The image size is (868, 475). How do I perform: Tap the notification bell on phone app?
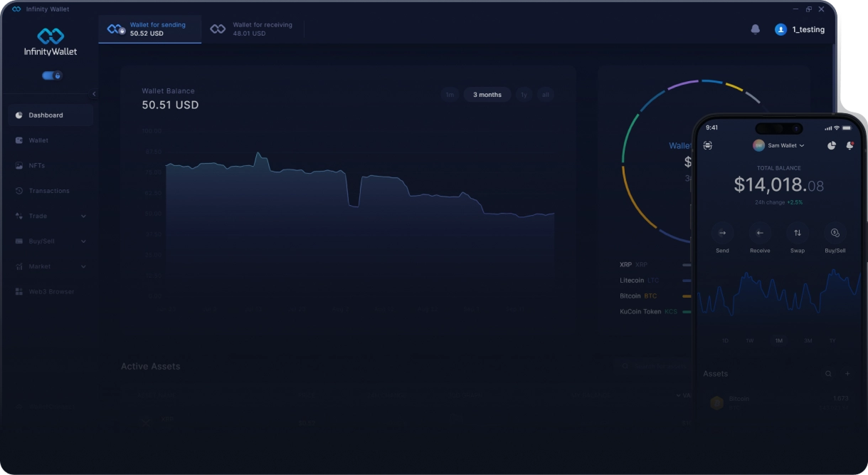point(850,145)
